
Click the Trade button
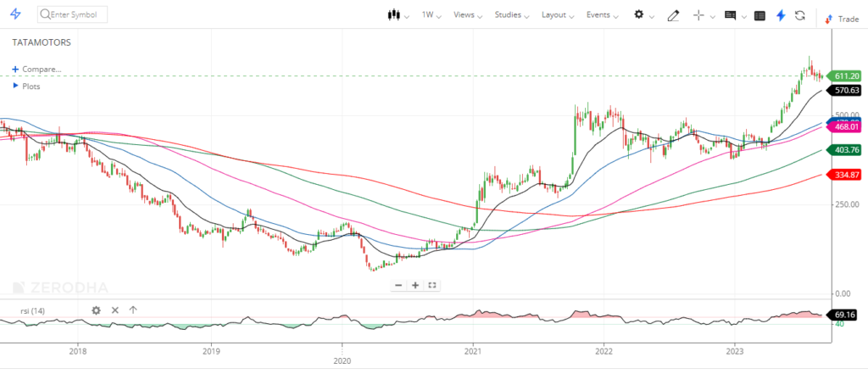click(842, 19)
